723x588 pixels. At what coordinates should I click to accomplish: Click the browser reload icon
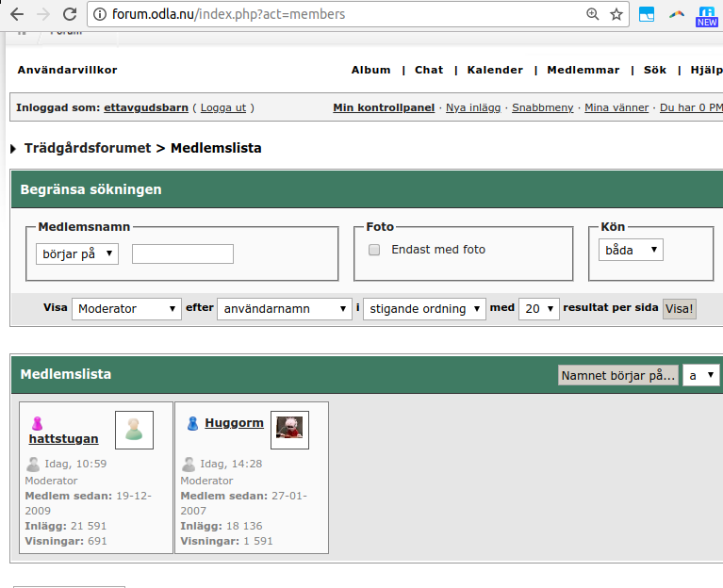70,14
